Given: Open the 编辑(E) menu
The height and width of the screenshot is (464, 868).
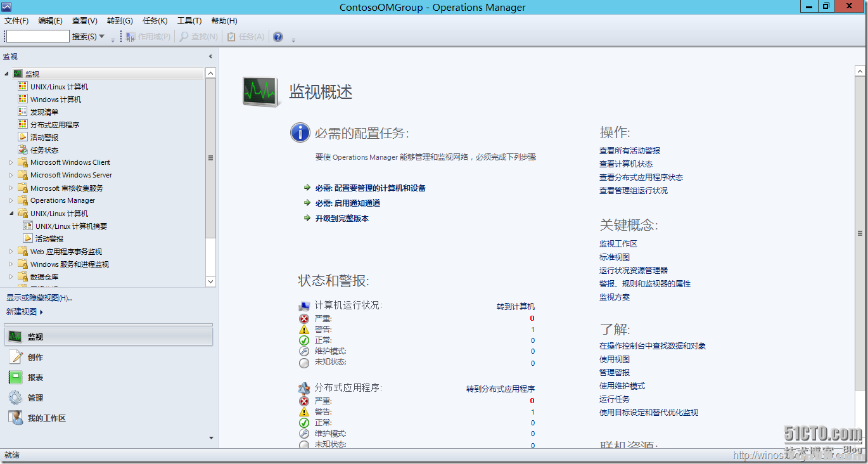Looking at the screenshot, I should 51,21.
